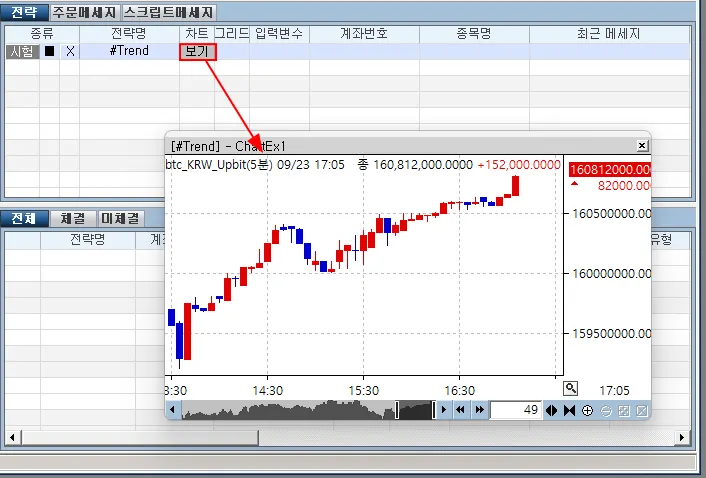This screenshot has width=706, height=478.
Task: Click the compress candles bowtie icon
Action: click(x=569, y=410)
